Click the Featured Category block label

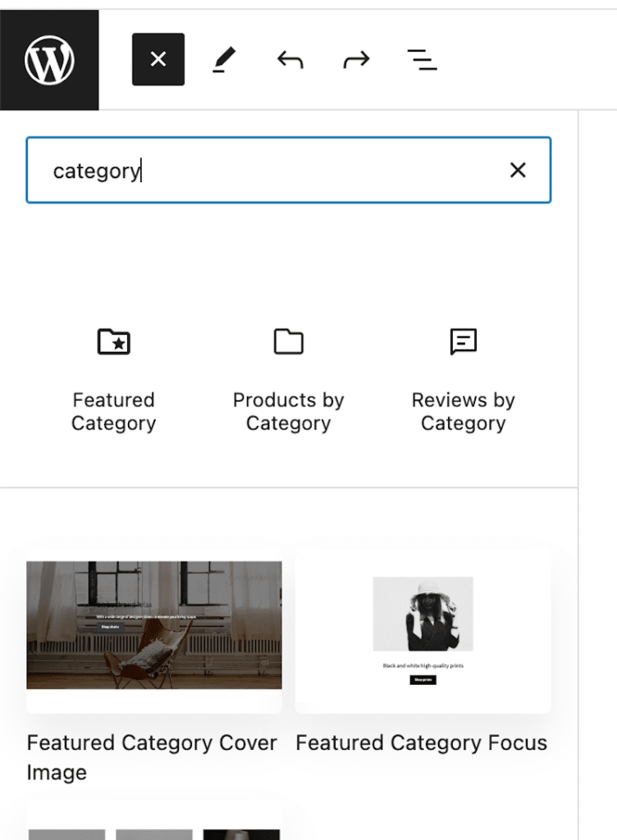click(113, 412)
